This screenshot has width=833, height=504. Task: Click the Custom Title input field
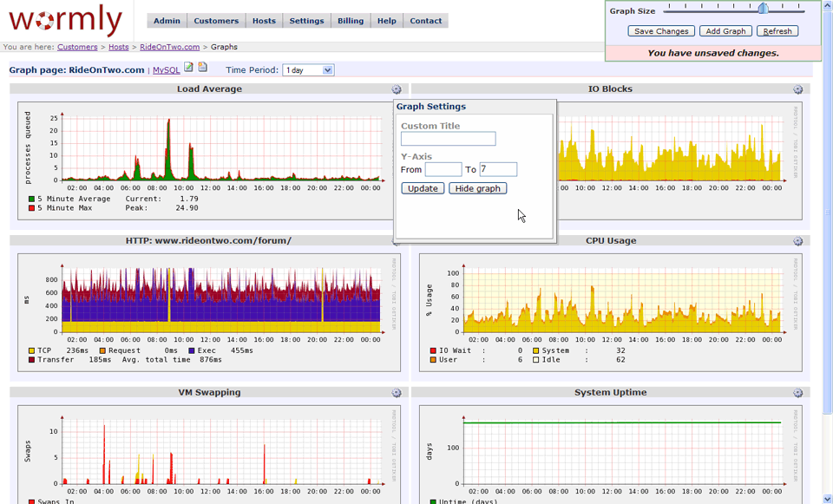click(449, 139)
